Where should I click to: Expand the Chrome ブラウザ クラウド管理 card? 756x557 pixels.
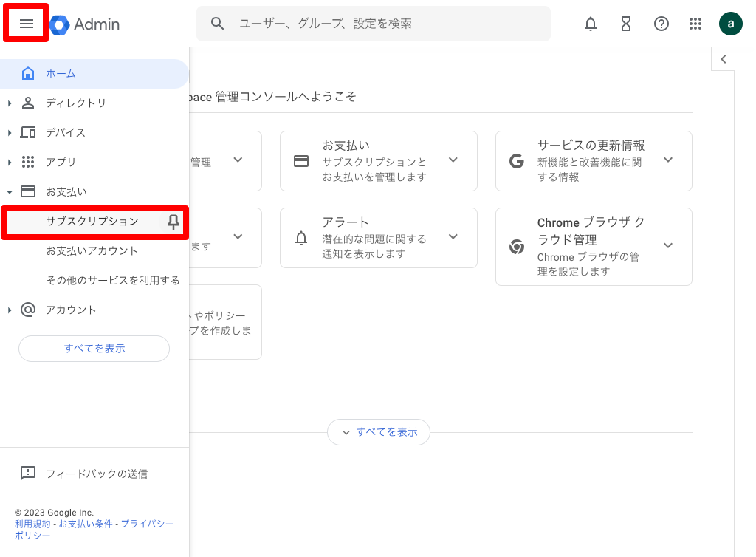tap(667, 246)
